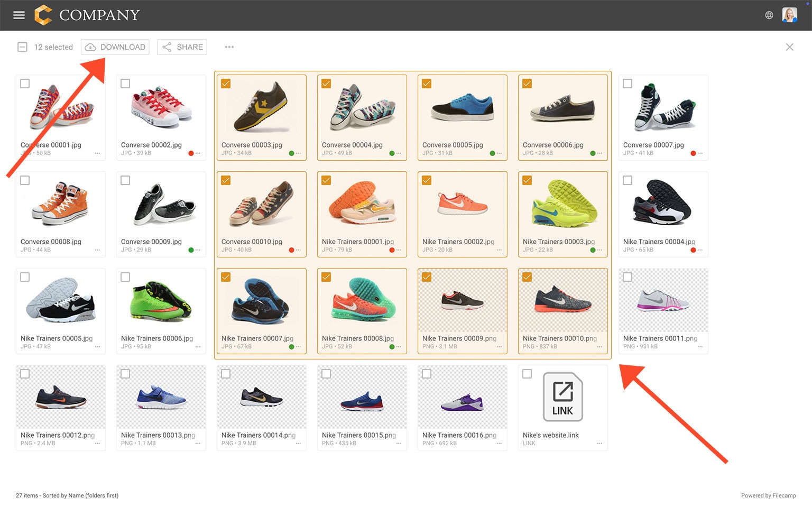Image resolution: width=812 pixels, height=507 pixels.
Task: Click file name Nike Trainers 00005.jpg
Action: (x=57, y=338)
